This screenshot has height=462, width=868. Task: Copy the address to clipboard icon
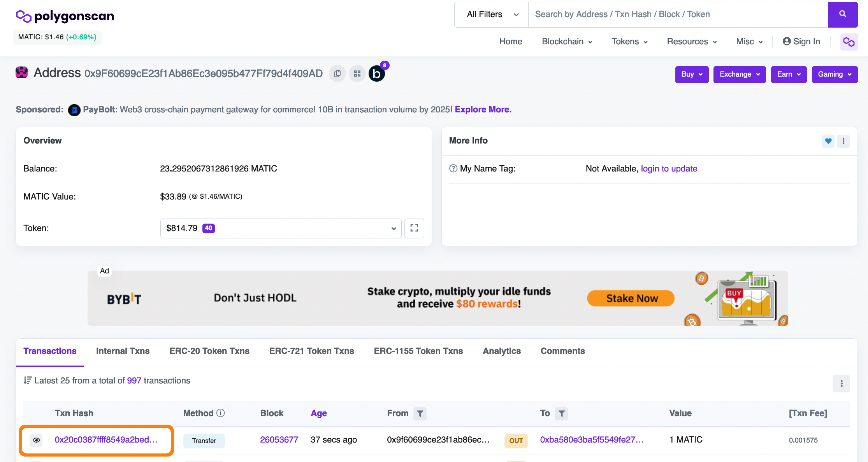337,73
